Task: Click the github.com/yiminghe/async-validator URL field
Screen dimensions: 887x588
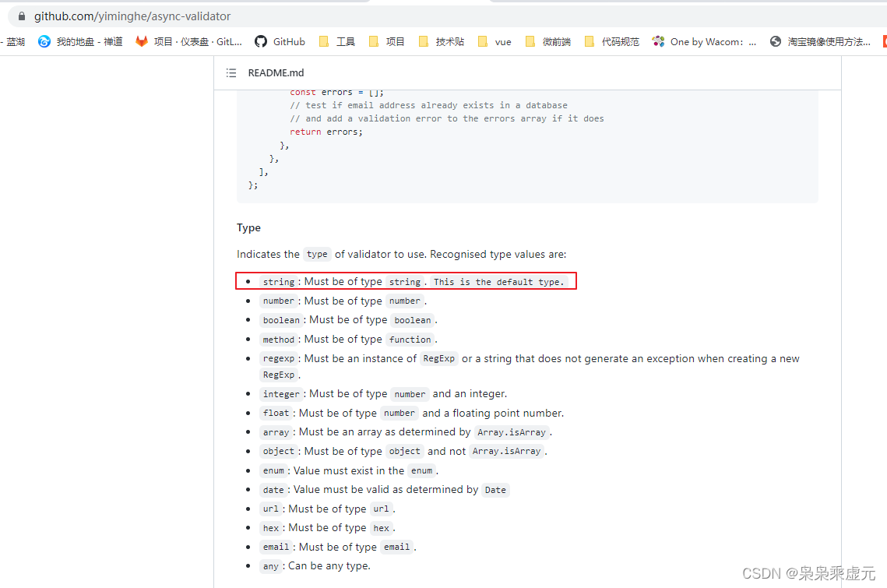Action: [132, 16]
